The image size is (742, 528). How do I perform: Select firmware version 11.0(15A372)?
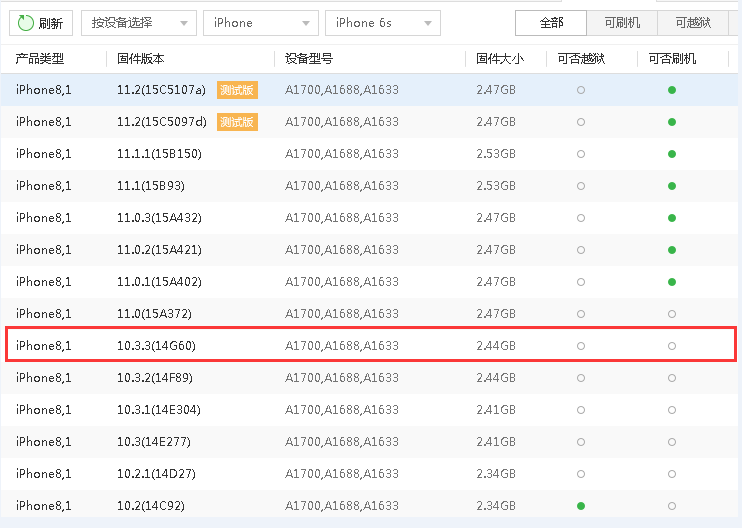[154, 314]
